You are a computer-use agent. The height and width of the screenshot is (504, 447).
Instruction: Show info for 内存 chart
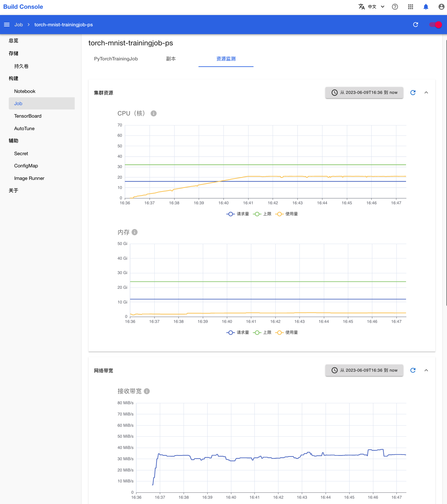135,232
